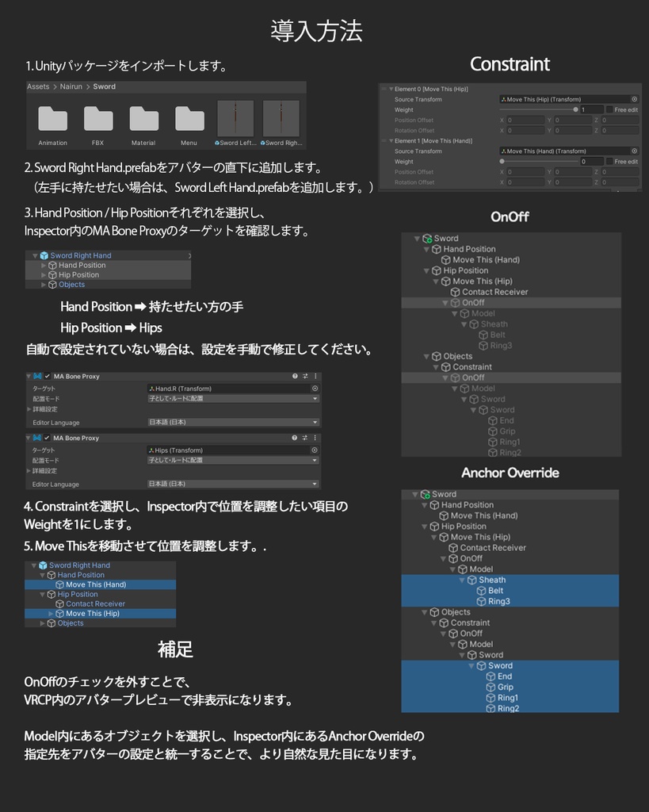
Task: Toggle the MA Bone Proxy enable checkbox
Action: pos(46,376)
